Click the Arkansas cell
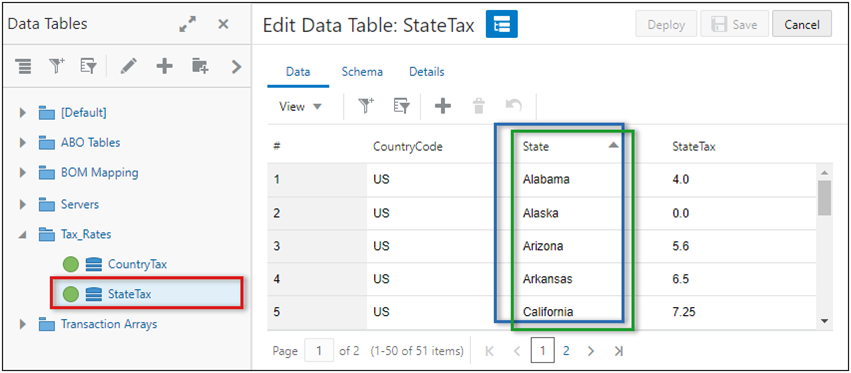 pyautogui.click(x=547, y=279)
